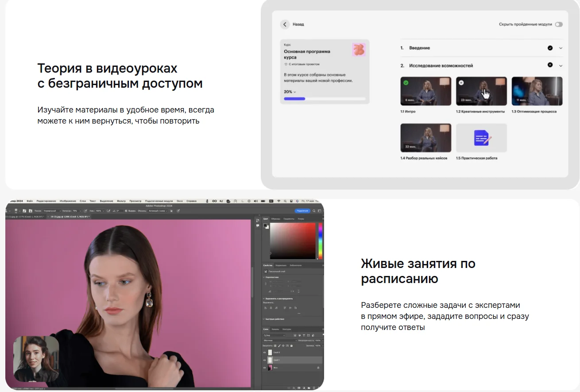Select the 'Слой 1' layer thumbnail

click(x=270, y=360)
